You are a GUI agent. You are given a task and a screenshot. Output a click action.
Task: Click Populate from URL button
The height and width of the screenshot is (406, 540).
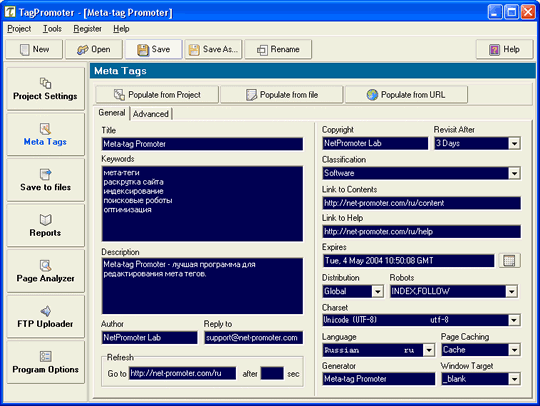[x=406, y=94]
